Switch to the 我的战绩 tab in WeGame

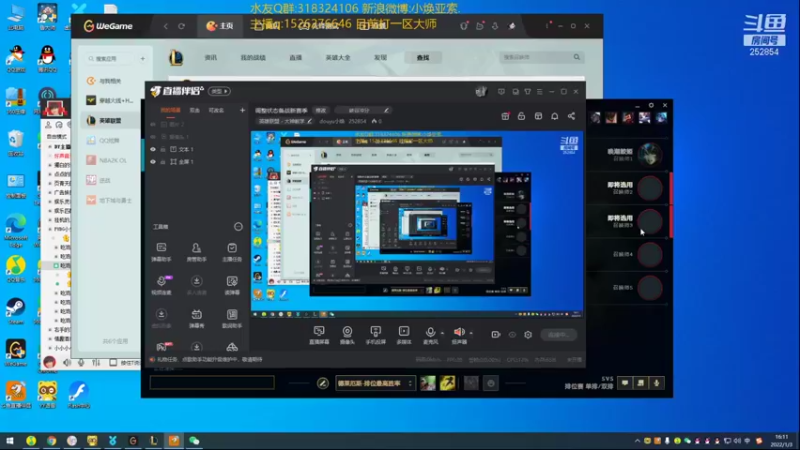[x=253, y=58]
